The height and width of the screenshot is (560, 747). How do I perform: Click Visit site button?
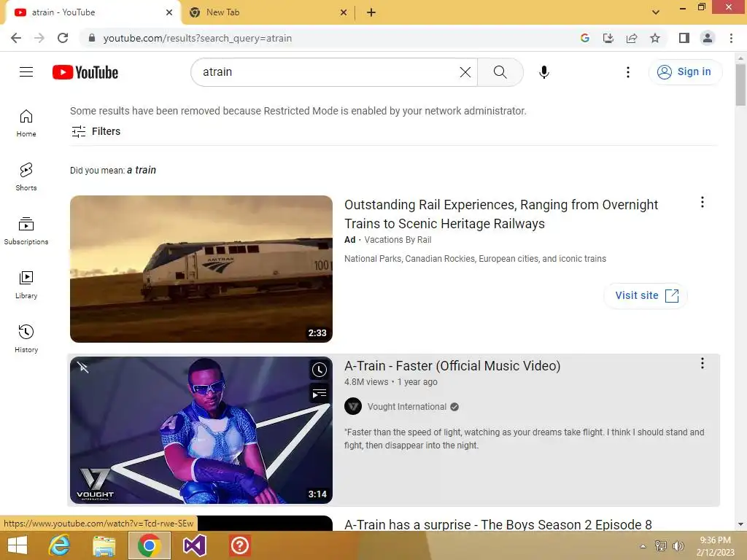(x=646, y=295)
